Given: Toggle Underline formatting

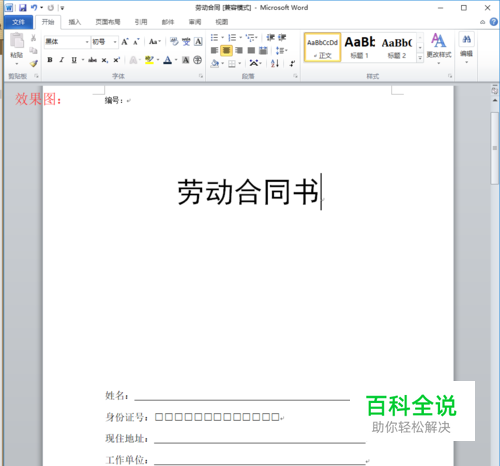Looking at the screenshot, I should pos(74,60).
